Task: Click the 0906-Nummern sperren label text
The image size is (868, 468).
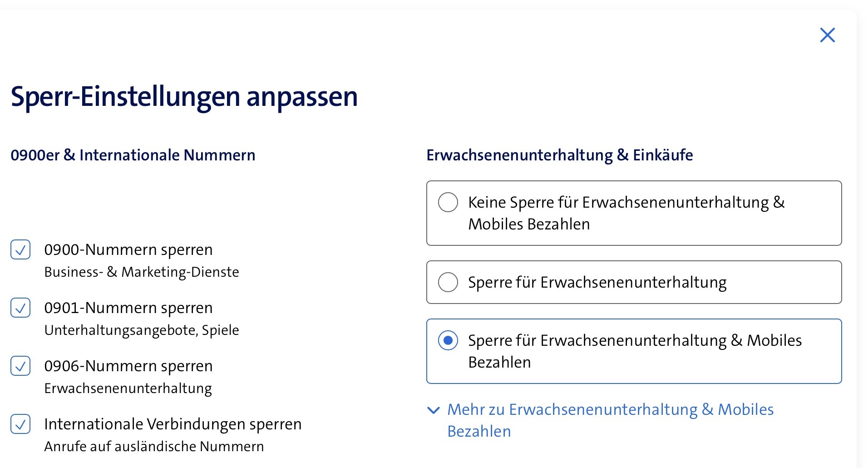Action: [x=128, y=366]
